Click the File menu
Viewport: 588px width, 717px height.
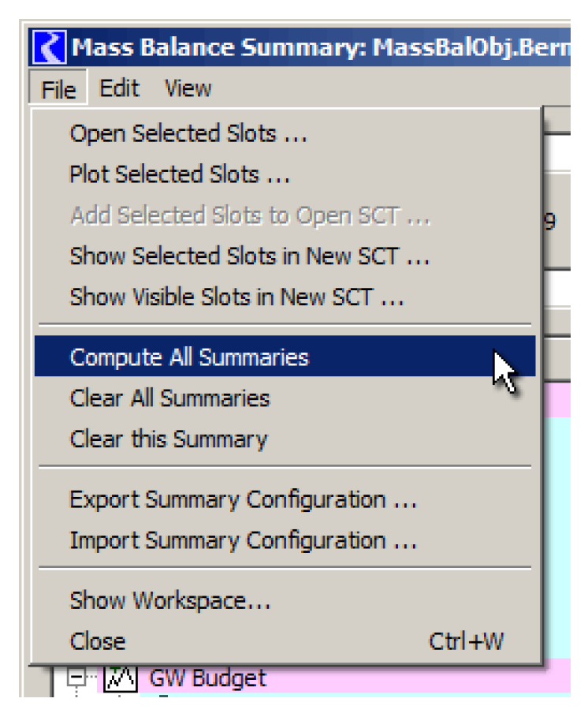point(58,89)
